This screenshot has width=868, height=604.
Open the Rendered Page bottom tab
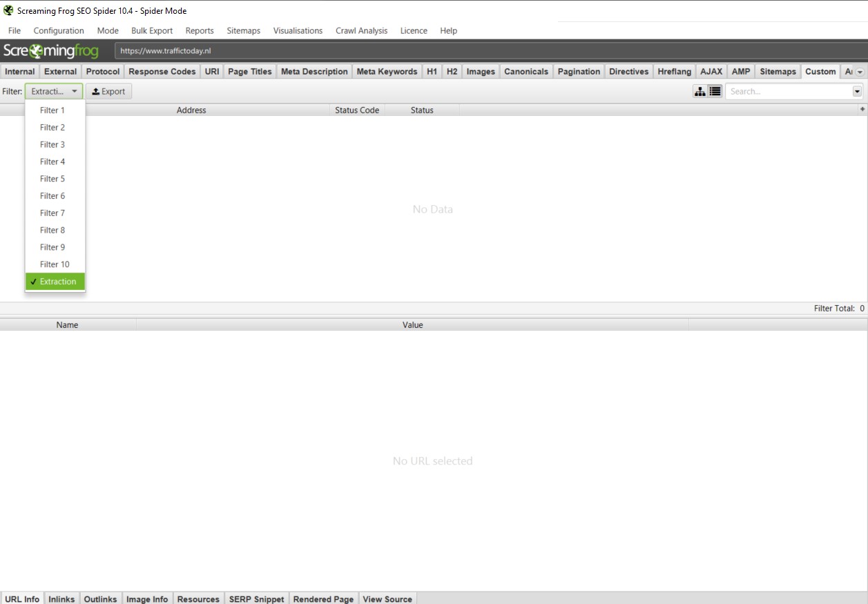point(323,598)
